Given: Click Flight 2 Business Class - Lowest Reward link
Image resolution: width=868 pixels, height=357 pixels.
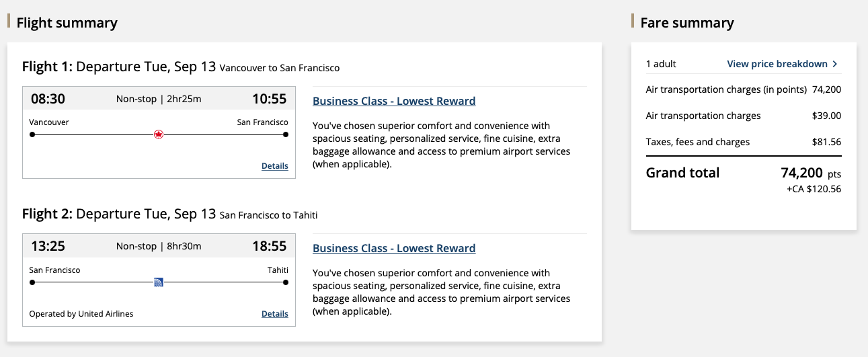Looking at the screenshot, I should coord(394,248).
